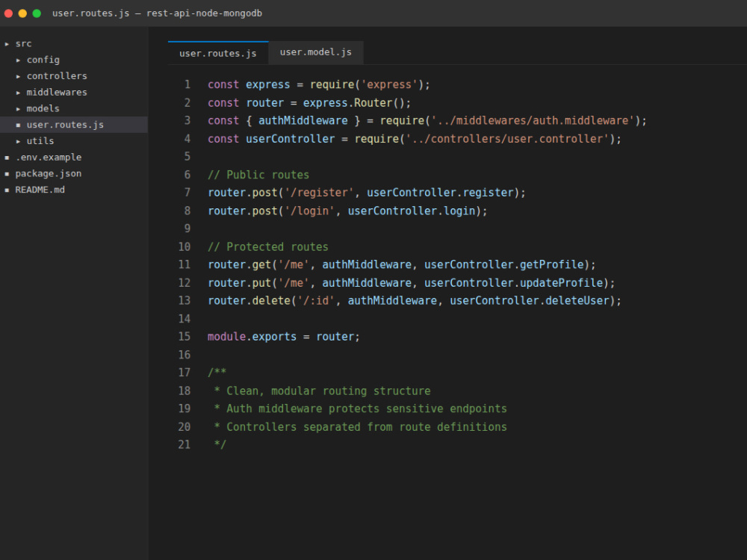Image resolution: width=747 pixels, height=560 pixels.
Task: Click router.put on line 12
Action: point(239,283)
